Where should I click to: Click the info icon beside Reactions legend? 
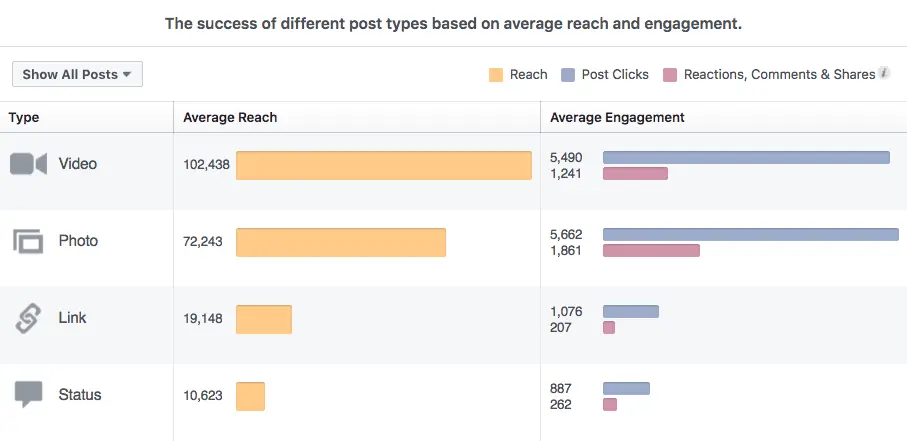pos(884,74)
